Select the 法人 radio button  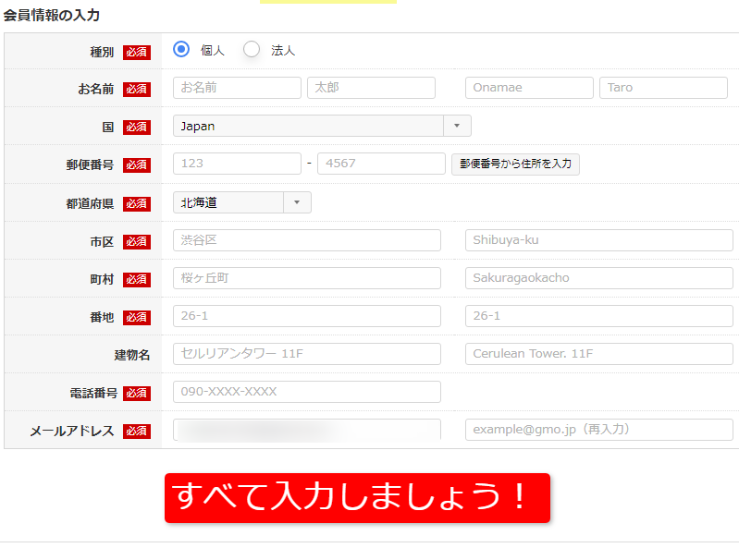(252, 50)
